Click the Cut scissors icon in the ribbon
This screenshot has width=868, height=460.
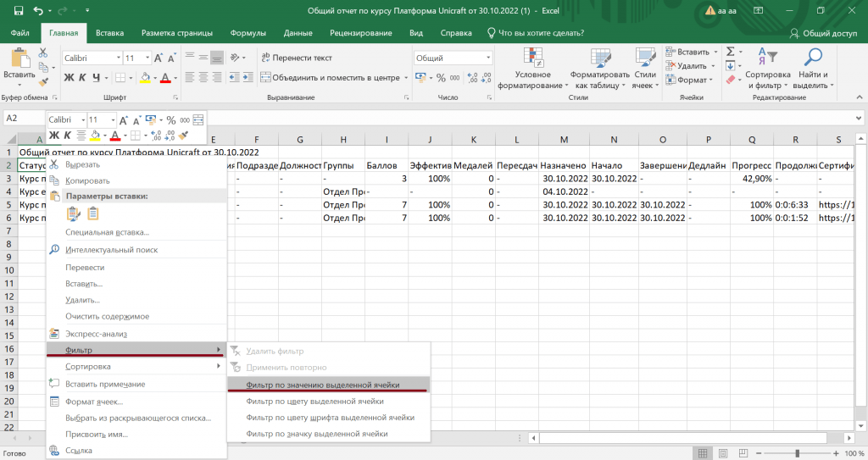(43, 53)
